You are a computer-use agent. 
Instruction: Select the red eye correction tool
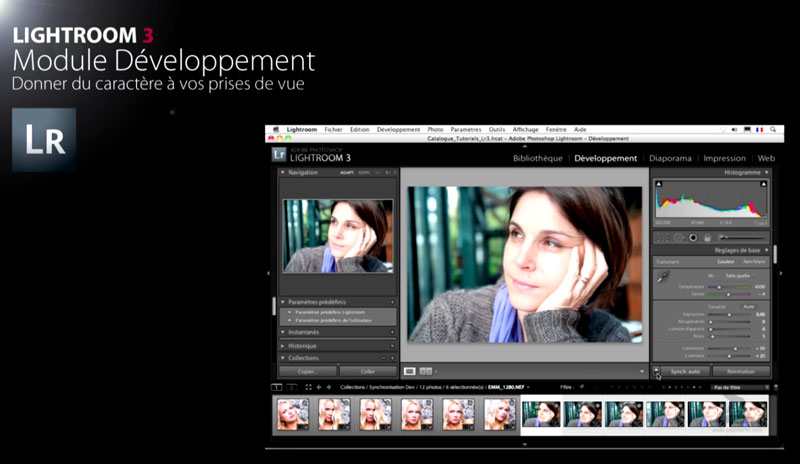pyautogui.click(x=693, y=237)
